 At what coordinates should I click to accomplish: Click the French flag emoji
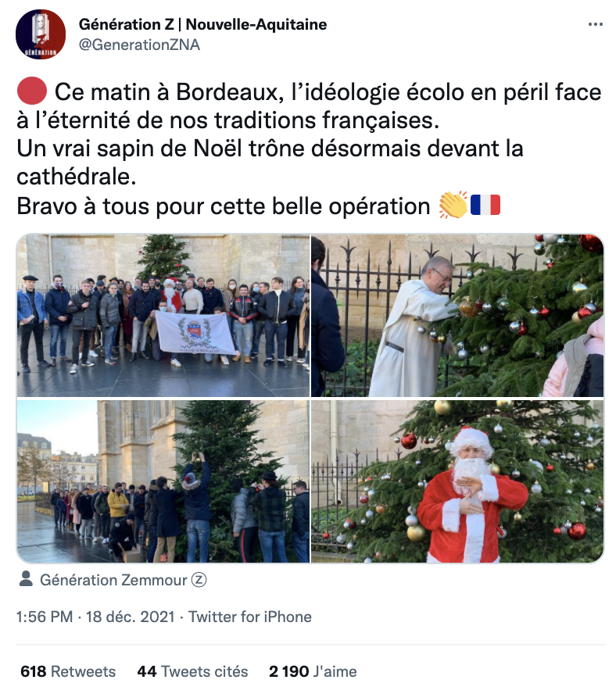[485, 205]
